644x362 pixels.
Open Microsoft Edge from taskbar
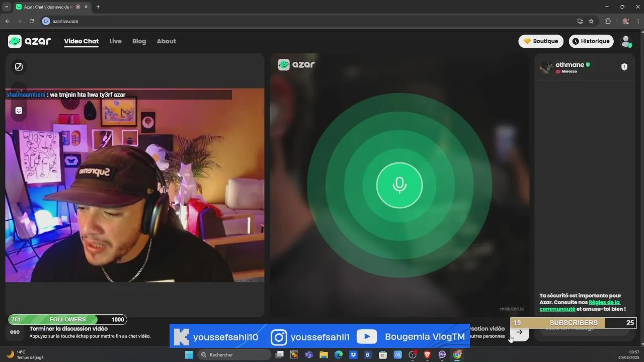click(339, 355)
